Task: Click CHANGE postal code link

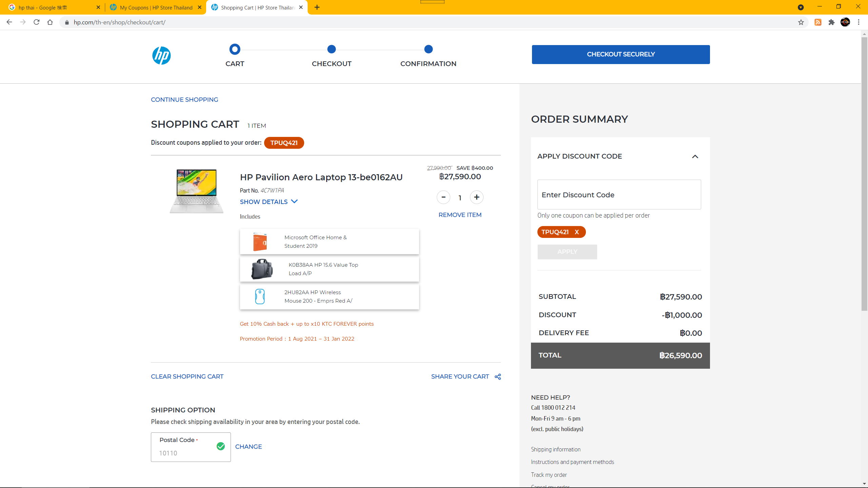Action: [249, 447]
